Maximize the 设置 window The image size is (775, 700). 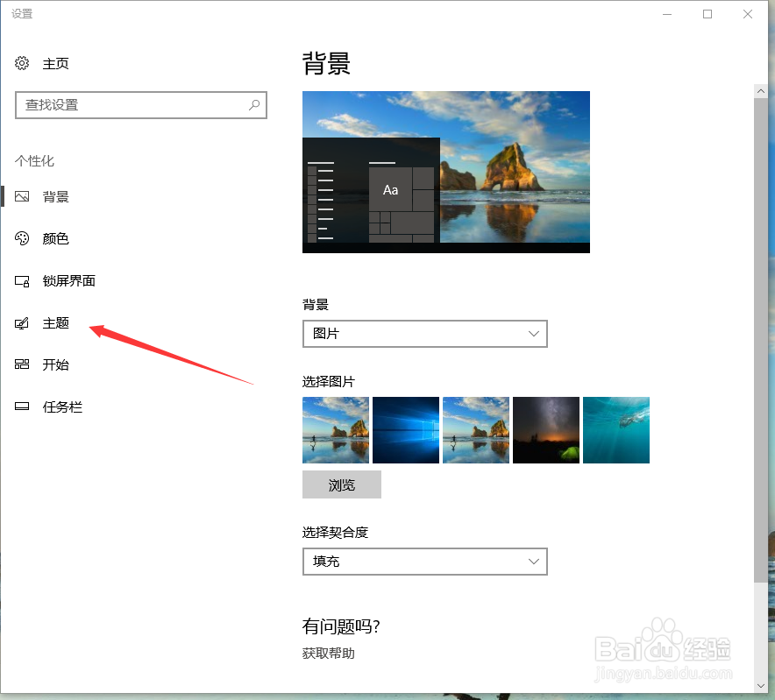click(707, 14)
